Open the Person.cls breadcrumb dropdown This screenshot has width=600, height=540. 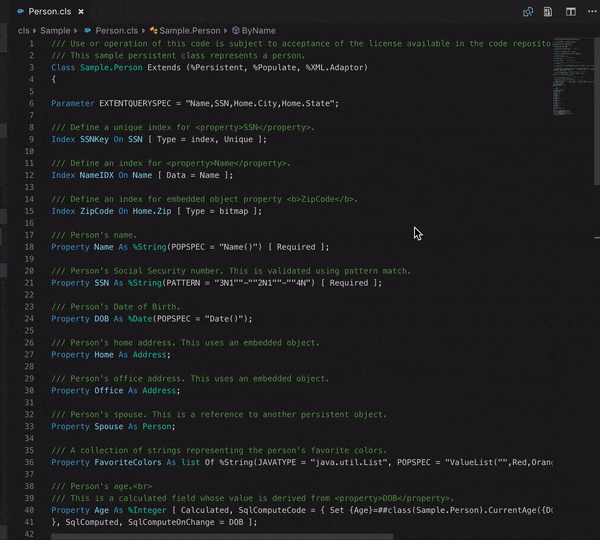tap(117, 31)
